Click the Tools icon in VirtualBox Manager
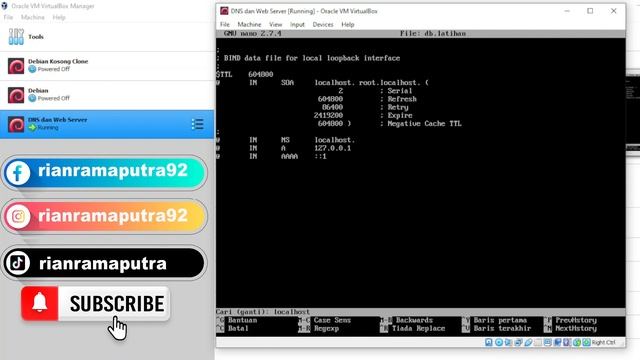Image resolution: width=640 pixels, height=360 pixels. 16,37
